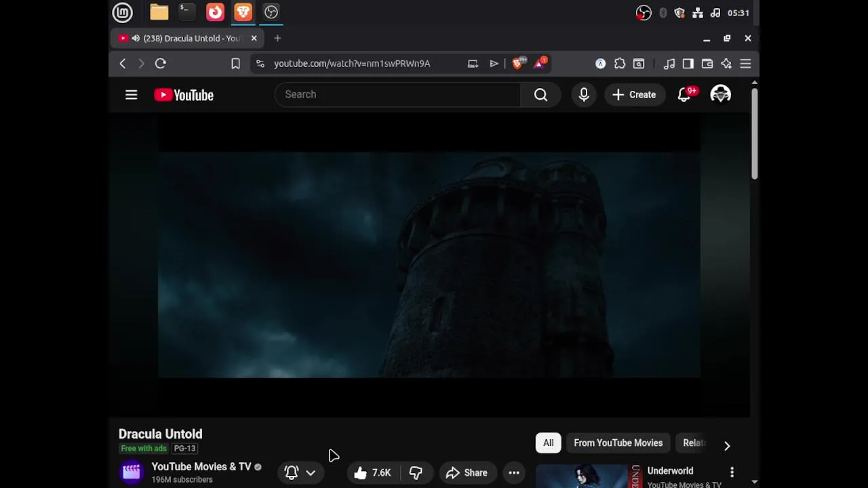Open the Files folder in the taskbar
The image size is (868, 488).
(159, 12)
